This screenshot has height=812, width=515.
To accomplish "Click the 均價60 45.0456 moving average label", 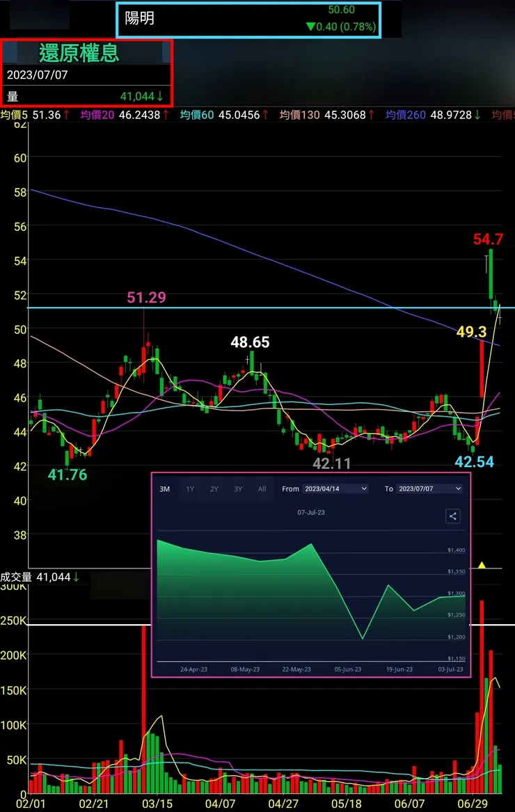I will [x=224, y=115].
